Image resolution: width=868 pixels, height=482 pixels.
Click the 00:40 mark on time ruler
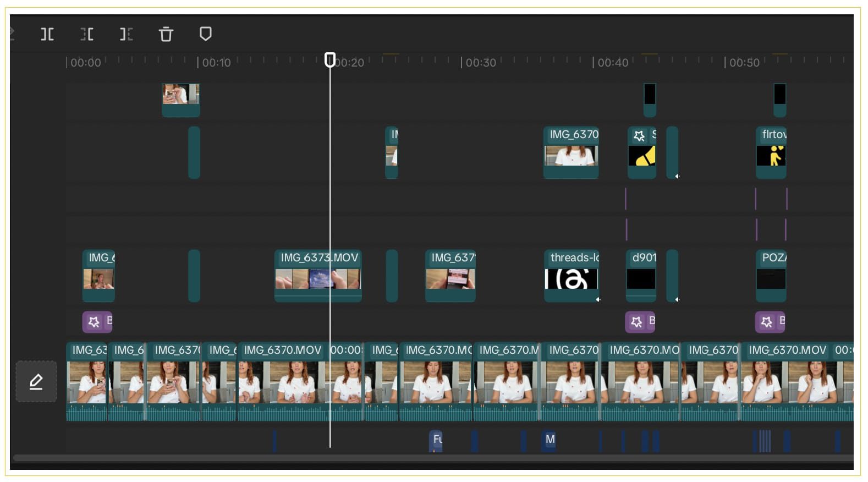(x=612, y=63)
